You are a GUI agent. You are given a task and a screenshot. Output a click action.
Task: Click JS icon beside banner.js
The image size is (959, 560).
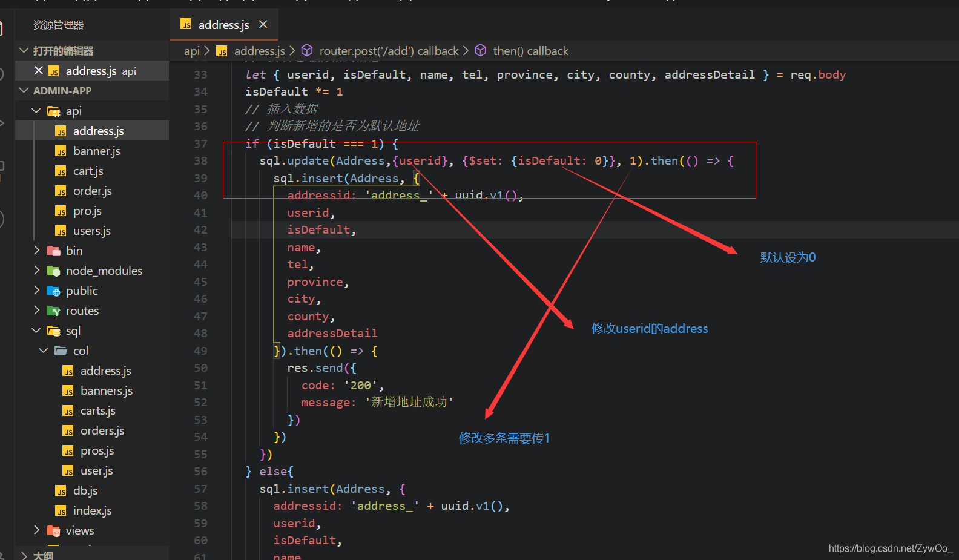tap(61, 151)
